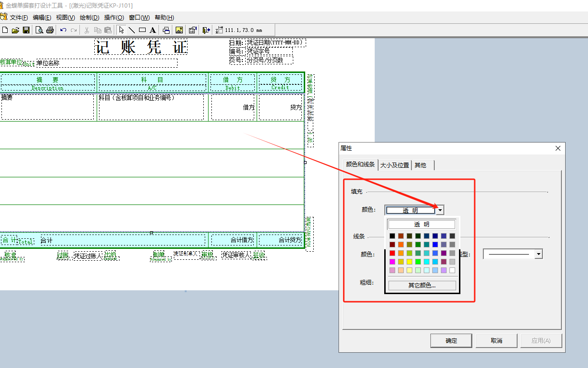Click the undo arrow icon

click(63, 30)
